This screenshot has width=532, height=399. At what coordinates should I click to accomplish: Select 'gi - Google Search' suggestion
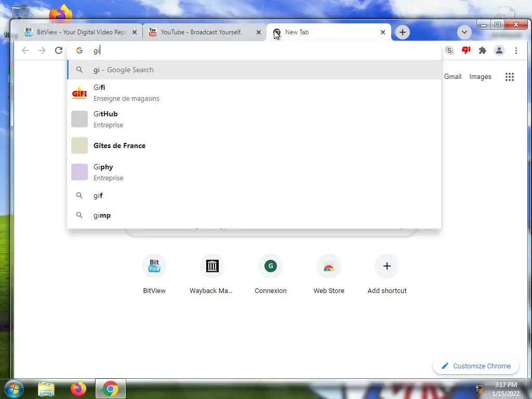point(255,70)
